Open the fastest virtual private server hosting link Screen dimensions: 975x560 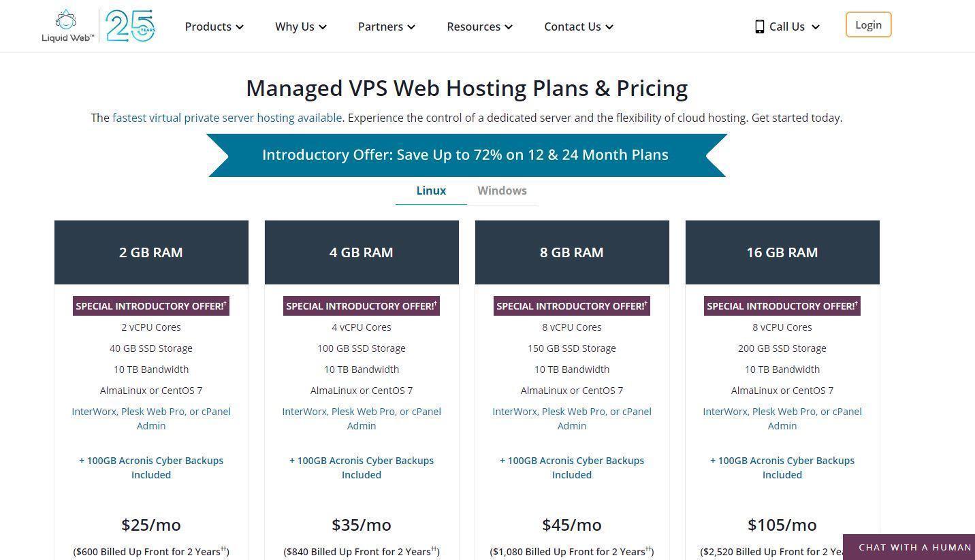227,117
